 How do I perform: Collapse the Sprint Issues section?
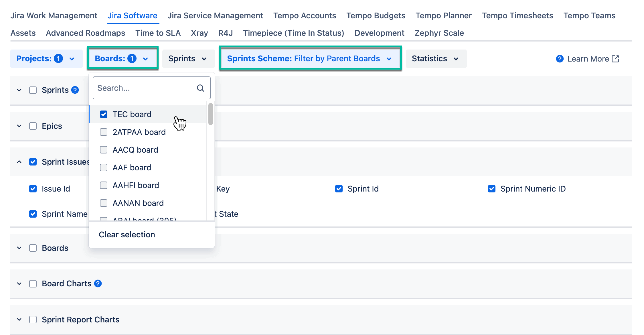click(19, 162)
